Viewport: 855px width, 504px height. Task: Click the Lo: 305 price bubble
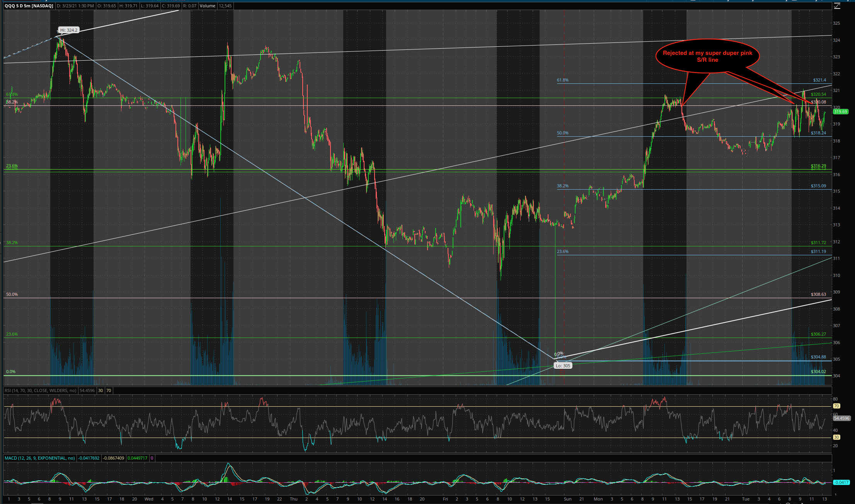click(x=562, y=365)
